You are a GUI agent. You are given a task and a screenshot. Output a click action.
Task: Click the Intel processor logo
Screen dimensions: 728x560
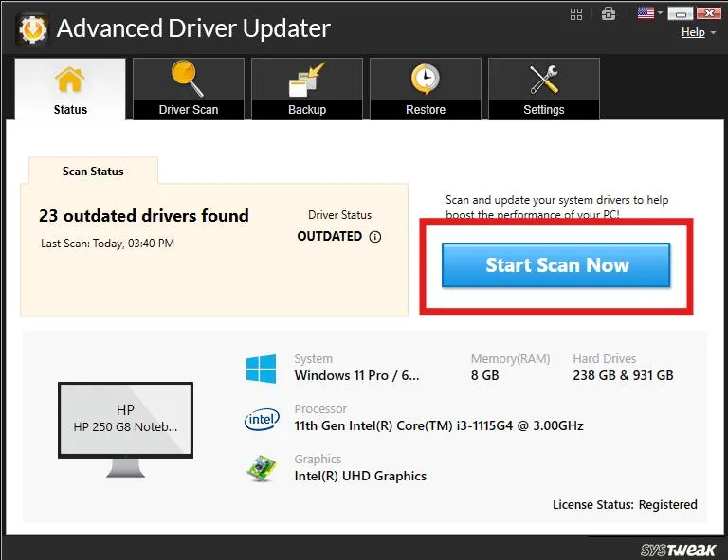(262, 419)
